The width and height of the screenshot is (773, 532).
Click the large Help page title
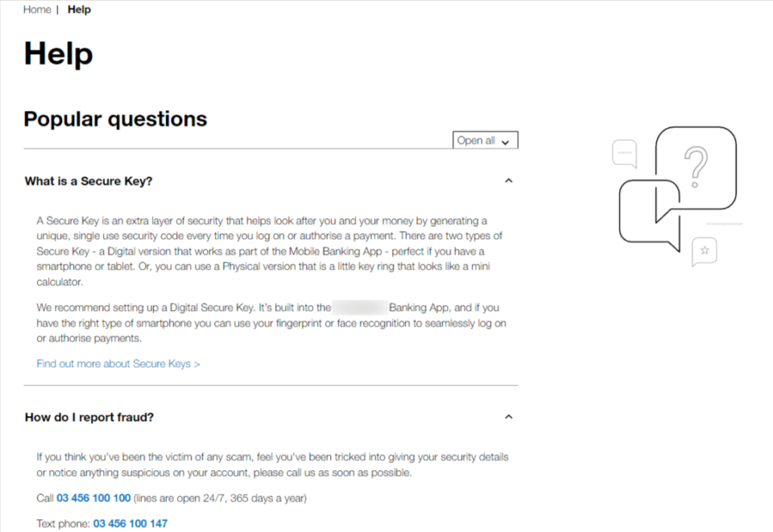pyautogui.click(x=58, y=53)
